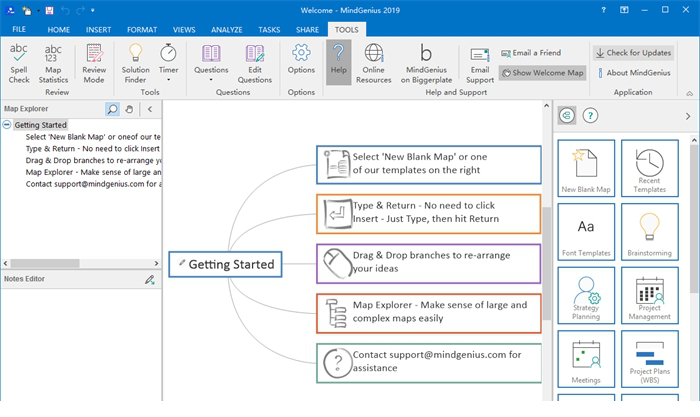Click the Save icon in quick access toolbar
This screenshot has height=417, width=700.
pos(50,10)
